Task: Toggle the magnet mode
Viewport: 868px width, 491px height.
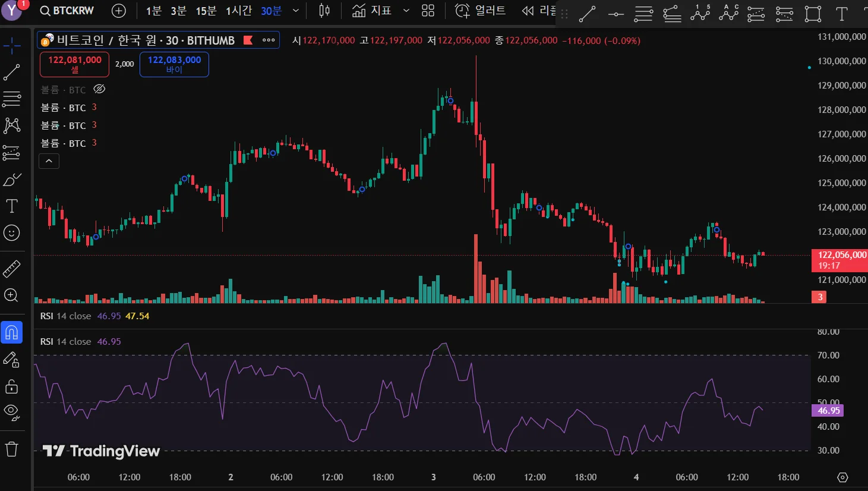Action: tap(12, 332)
